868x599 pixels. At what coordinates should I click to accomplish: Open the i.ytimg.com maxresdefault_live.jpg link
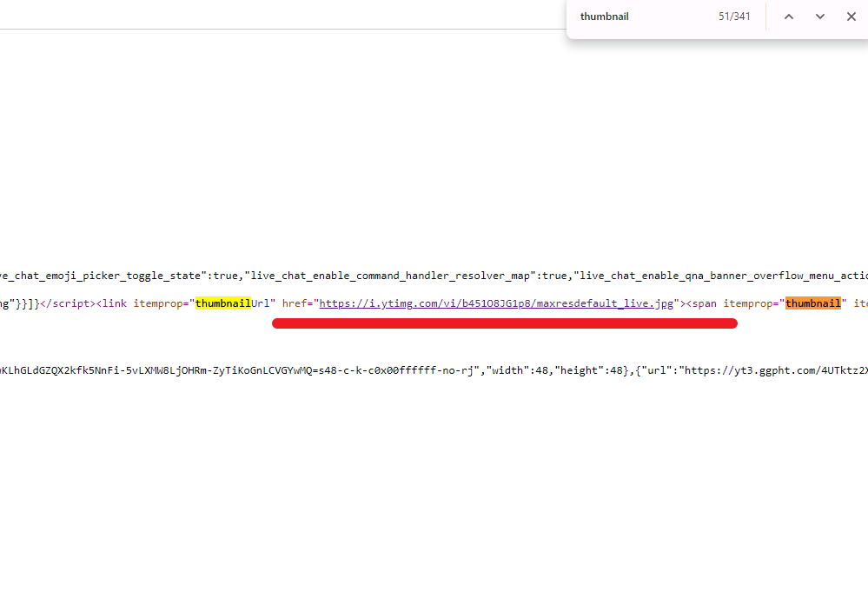[497, 303]
